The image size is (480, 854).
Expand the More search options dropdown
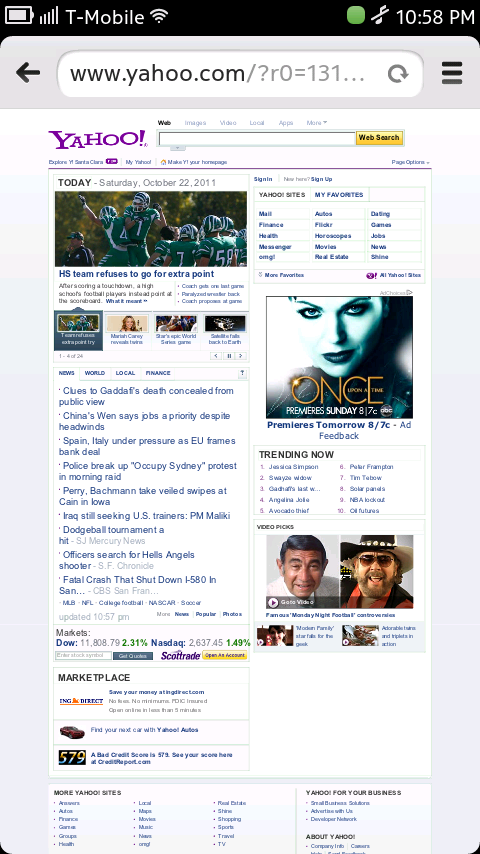[x=317, y=123]
